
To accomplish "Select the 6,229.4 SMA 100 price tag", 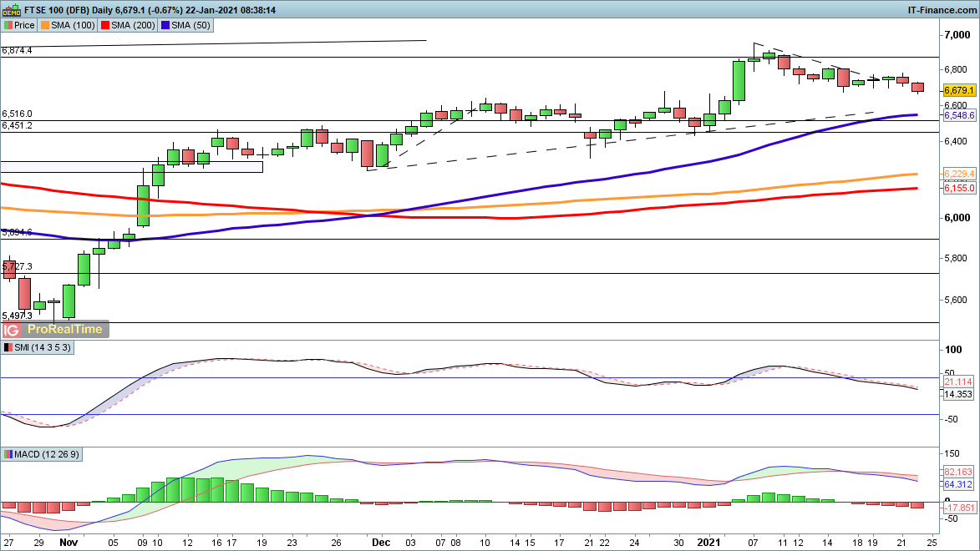I will pyautogui.click(x=959, y=173).
